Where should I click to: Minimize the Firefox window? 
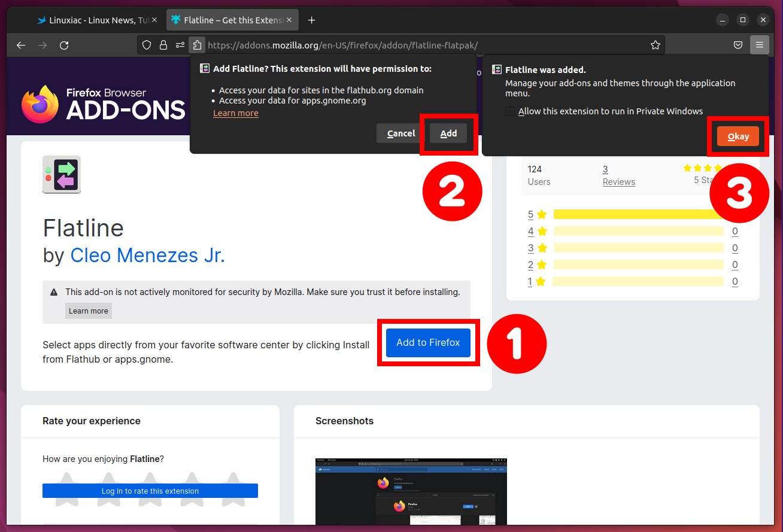point(723,20)
